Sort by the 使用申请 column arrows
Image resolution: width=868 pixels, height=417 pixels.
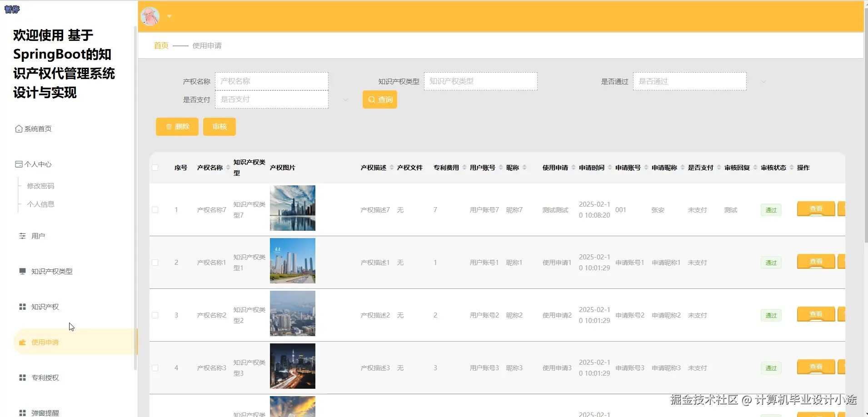tap(574, 168)
